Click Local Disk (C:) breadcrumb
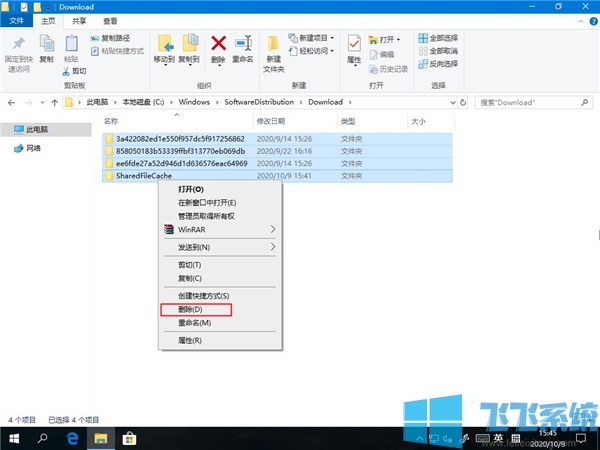600x450 pixels. pyautogui.click(x=143, y=102)
